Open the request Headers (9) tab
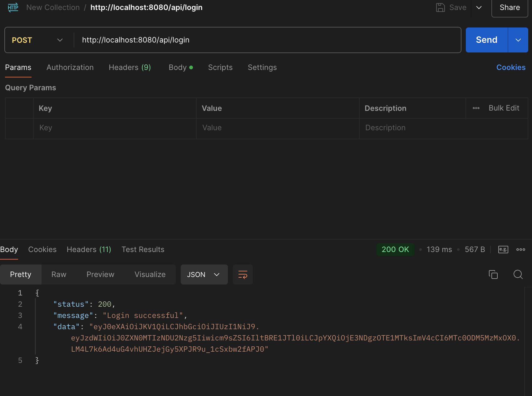Image resolution: width=532 pixels, height=396 pixels. tap(130, 67)
